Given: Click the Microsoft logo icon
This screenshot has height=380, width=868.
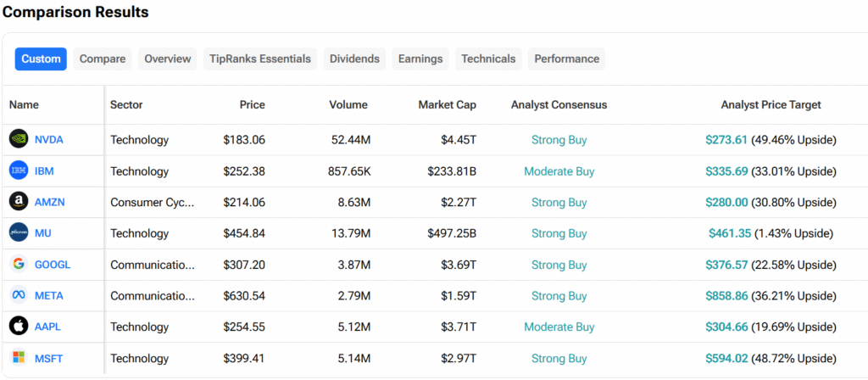Looking at the screenshot, I should (19, 358).
